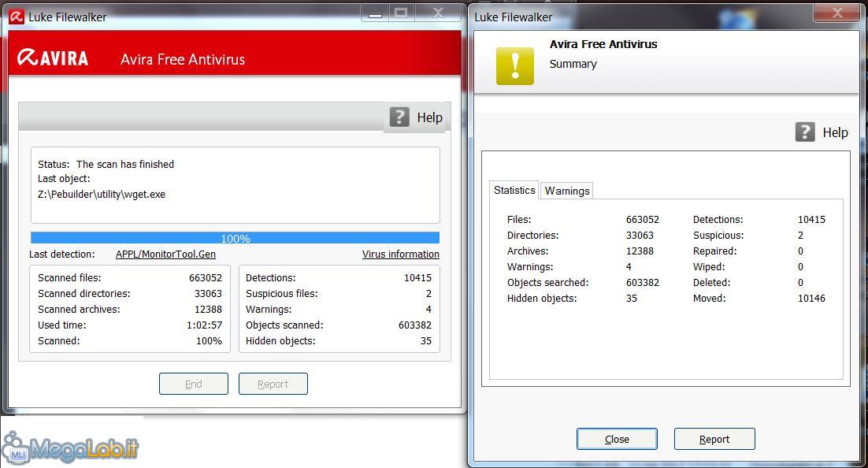Click the Scanned archives value 12388
The width and height of the screenshot is (868, 468).
click(x=208, y=310)
